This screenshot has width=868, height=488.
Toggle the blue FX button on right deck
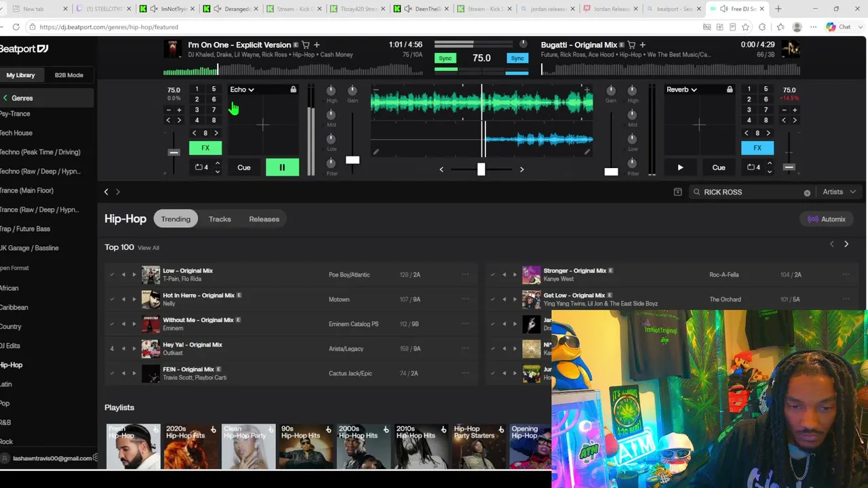(x=757, y=148)
